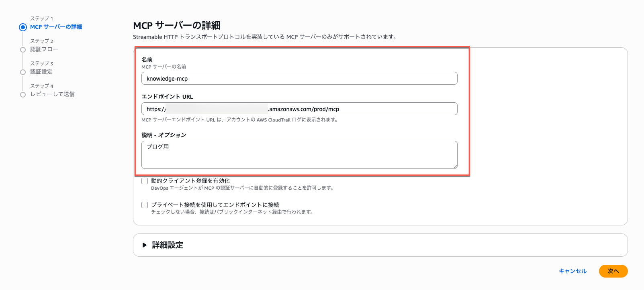Select the filled step indicator circle for ステップ 1

pos(23,27)
